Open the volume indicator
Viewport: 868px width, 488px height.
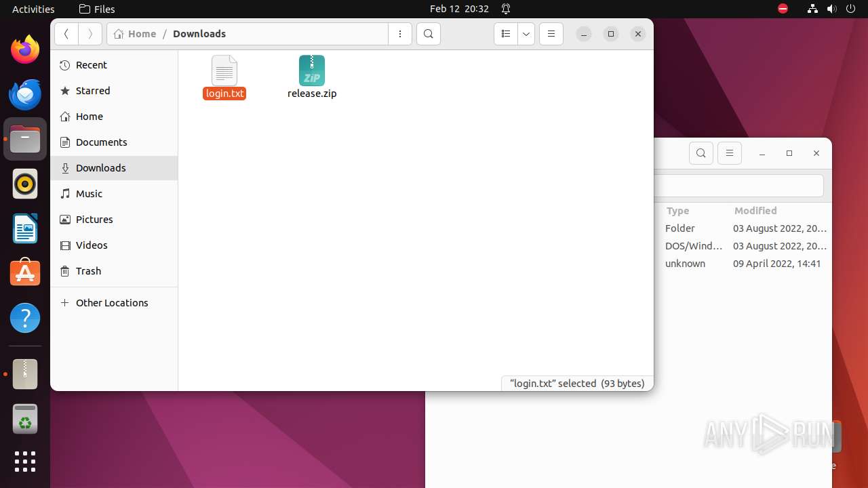pyautogui.click(x=832, y=9)
